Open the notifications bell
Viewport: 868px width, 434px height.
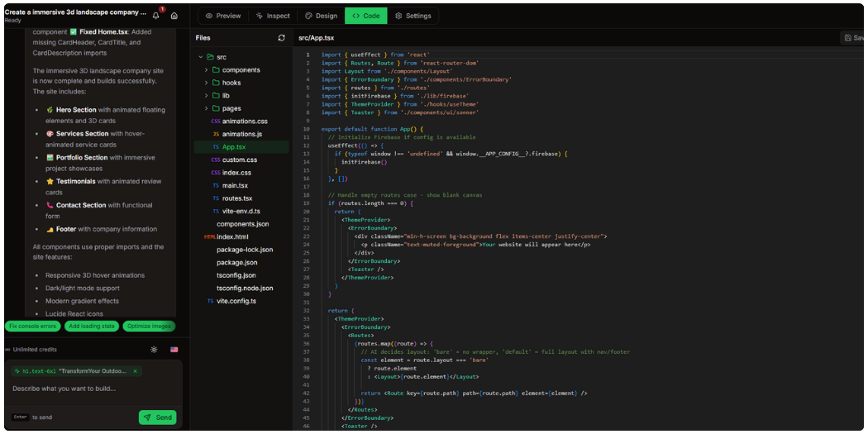click(x=155, y=16)
